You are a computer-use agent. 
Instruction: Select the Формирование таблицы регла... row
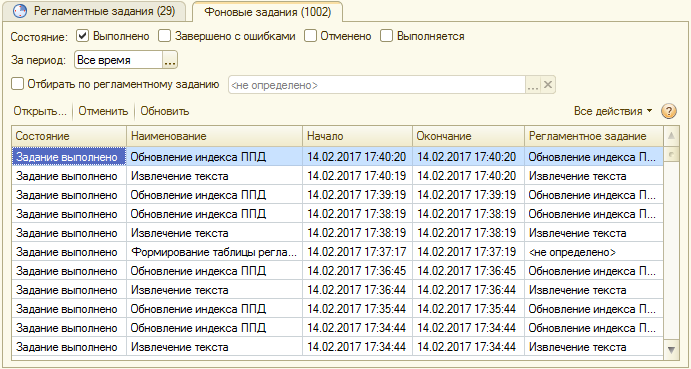point(337,252)
